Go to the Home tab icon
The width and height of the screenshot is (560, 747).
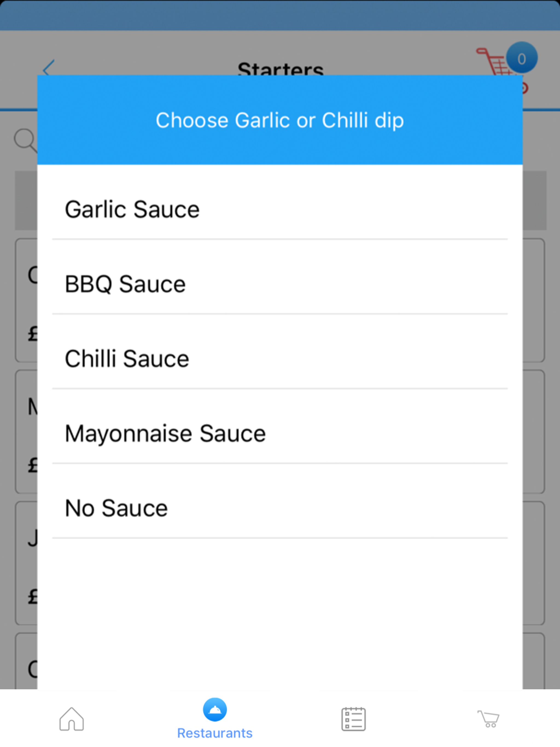[x=72, y=719]
